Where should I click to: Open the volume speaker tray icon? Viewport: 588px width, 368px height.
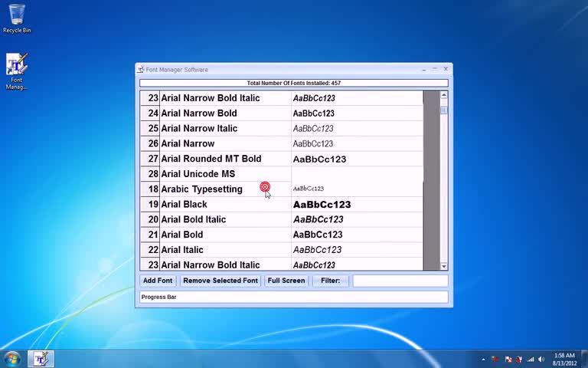tap(541, 360)
